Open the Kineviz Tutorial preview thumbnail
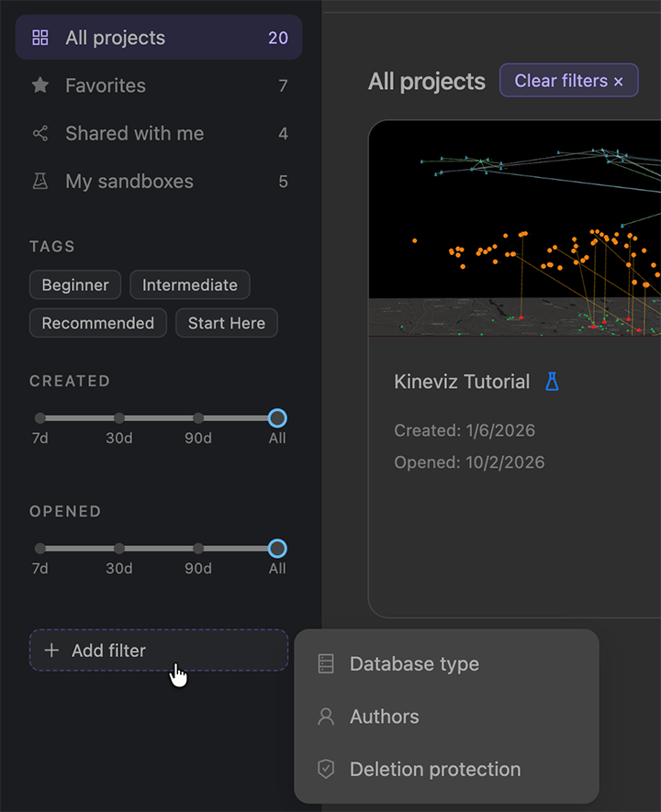The height and width of the screenshot is (812, 661). pyautogui.click(x=514, y=228)
